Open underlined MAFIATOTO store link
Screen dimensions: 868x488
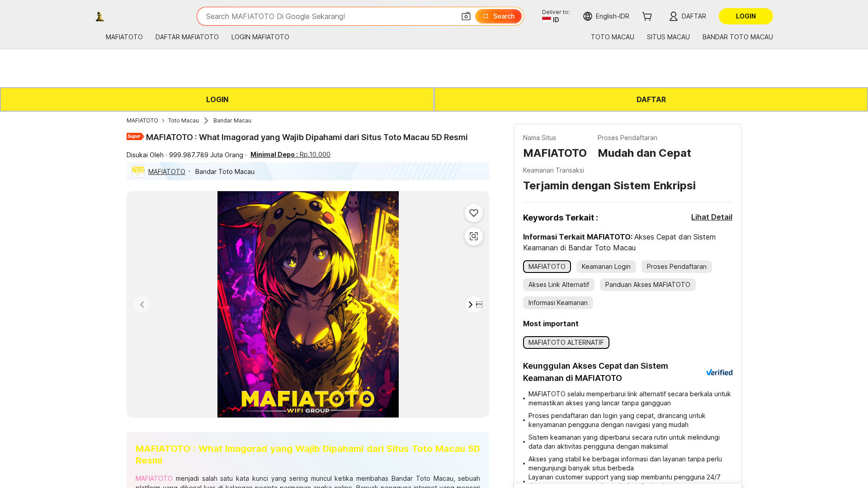point(167,172)
